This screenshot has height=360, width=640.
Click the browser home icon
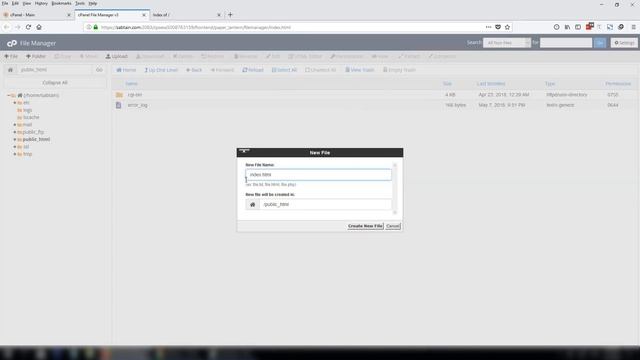coord(39,27)
